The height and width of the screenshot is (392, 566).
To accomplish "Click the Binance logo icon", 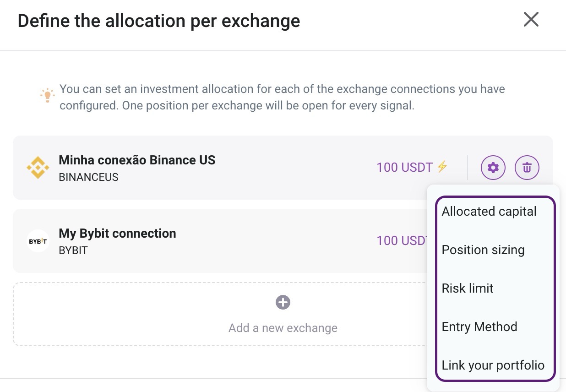I will [38, 168].
